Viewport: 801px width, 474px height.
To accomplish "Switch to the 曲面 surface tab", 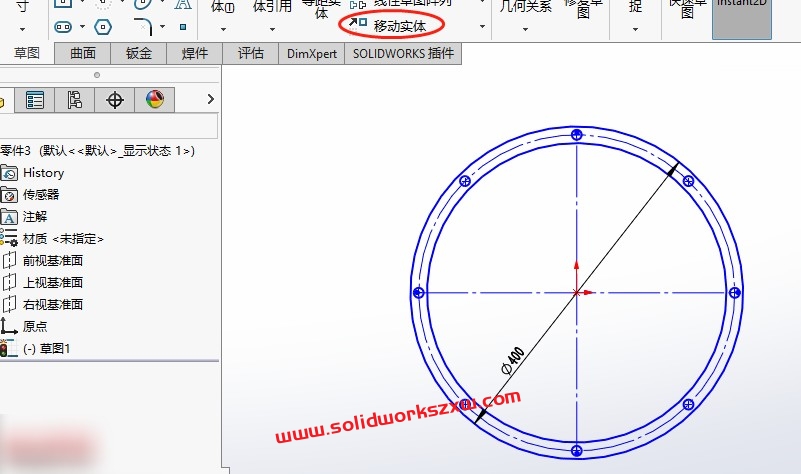I will point(83,53).
